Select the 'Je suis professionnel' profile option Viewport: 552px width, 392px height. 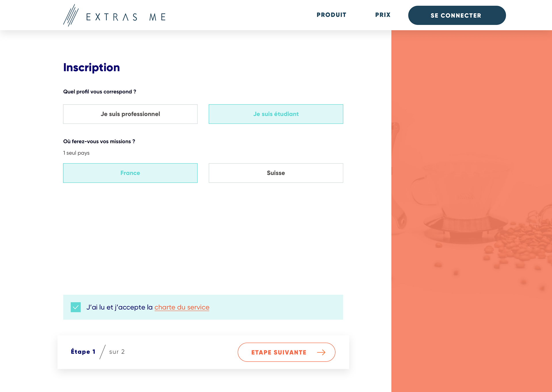pyautogui.click(x=130, y=114)
